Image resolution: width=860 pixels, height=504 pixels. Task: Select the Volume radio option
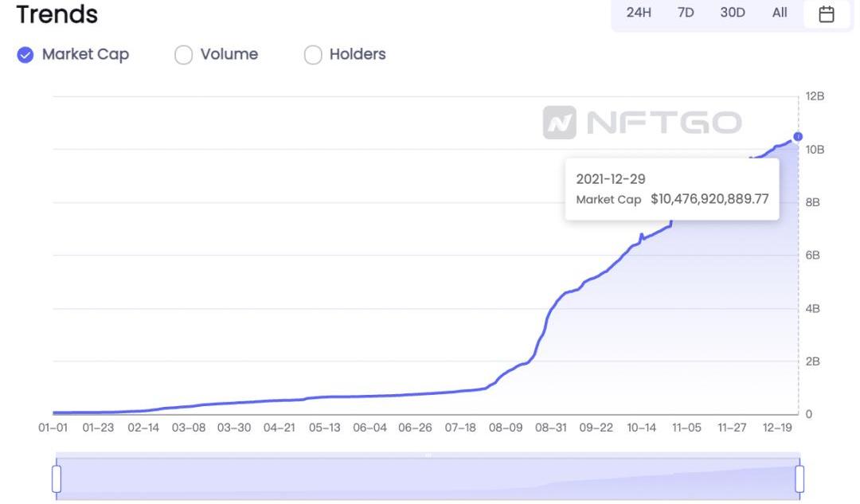(184, 55)
